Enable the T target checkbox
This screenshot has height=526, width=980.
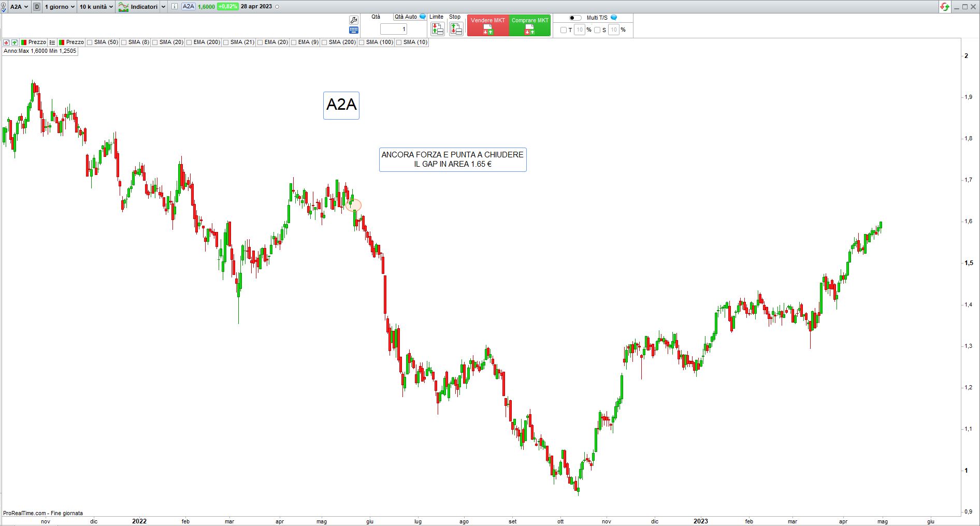click(x=564, y=30)
